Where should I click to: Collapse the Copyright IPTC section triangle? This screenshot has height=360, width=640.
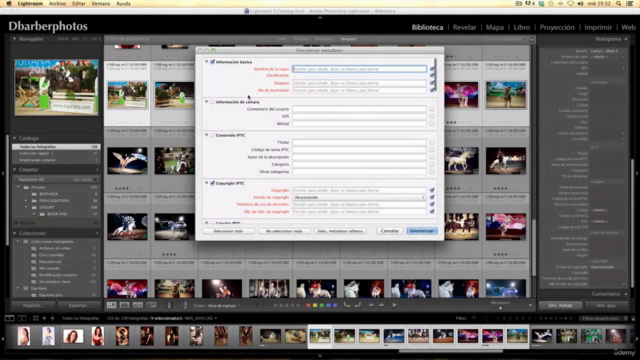pos(207,183)
